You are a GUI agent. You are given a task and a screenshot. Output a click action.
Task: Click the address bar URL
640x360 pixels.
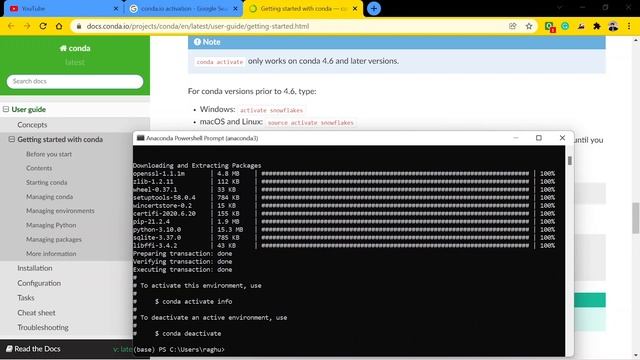coord(198,26)
